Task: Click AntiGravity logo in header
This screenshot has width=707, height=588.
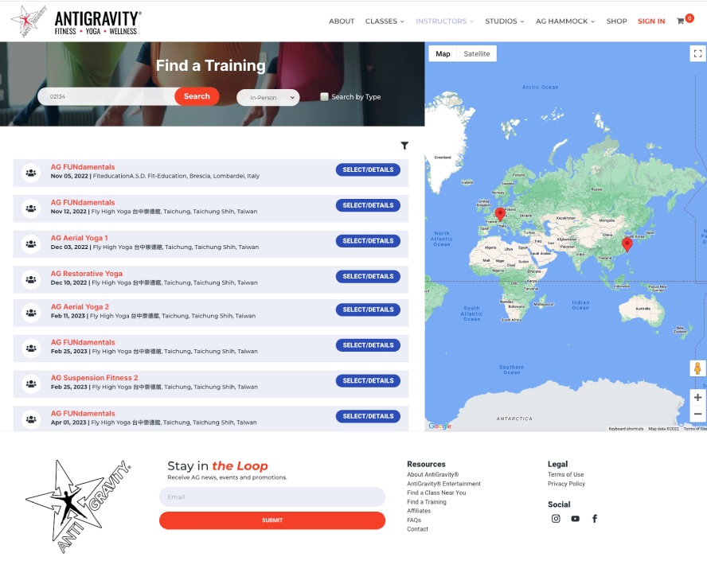Action: [76, 21]
